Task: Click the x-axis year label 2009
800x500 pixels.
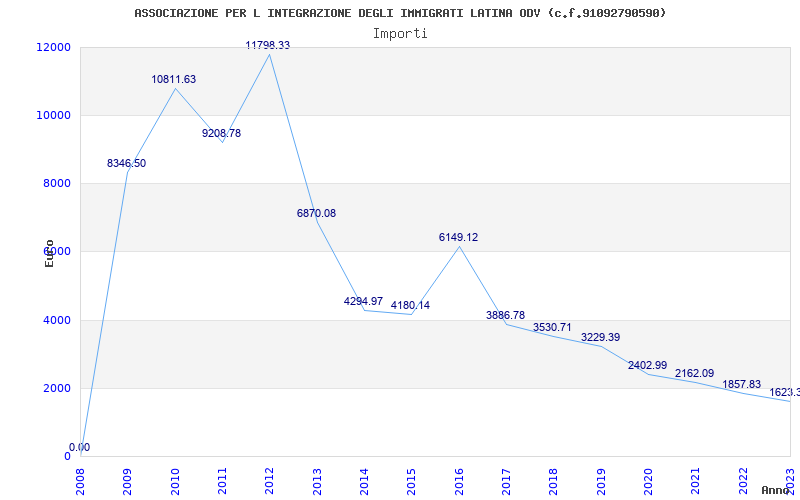Action: [x=128, y=481]
